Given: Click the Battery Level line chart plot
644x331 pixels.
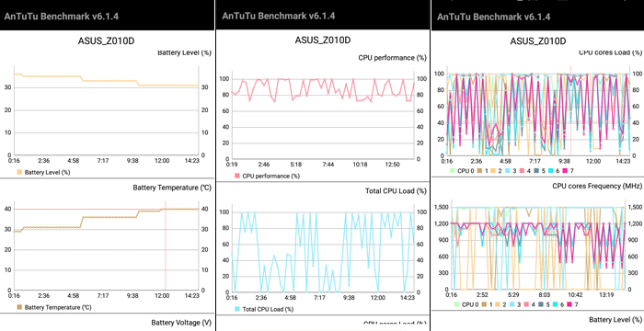Looking at the screenshot, I should tap(107, 111).
